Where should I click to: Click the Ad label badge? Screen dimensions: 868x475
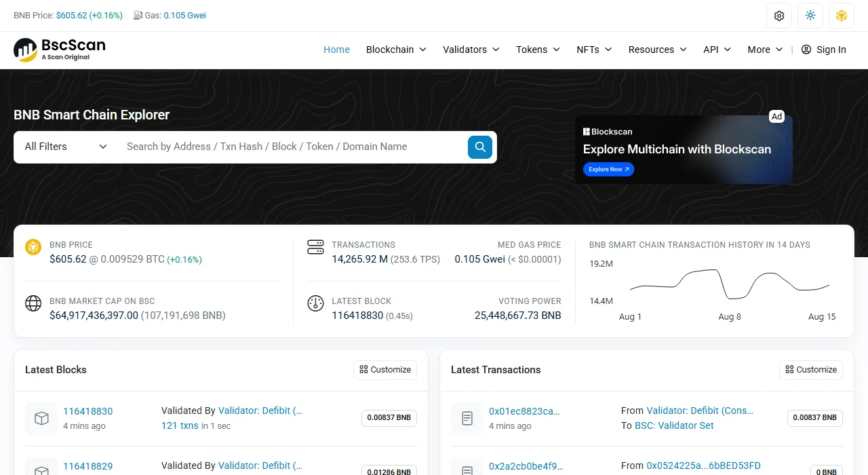click(777, 117)
